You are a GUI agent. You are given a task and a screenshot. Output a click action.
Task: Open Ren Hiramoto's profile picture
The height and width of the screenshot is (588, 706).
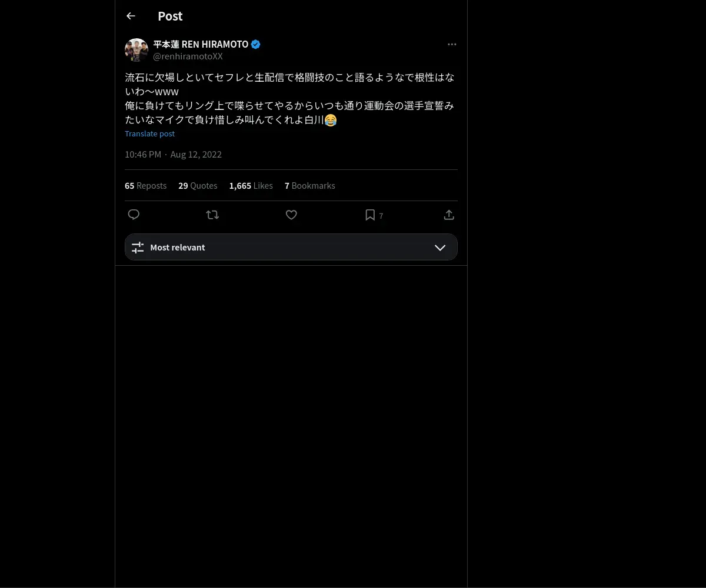136,50
